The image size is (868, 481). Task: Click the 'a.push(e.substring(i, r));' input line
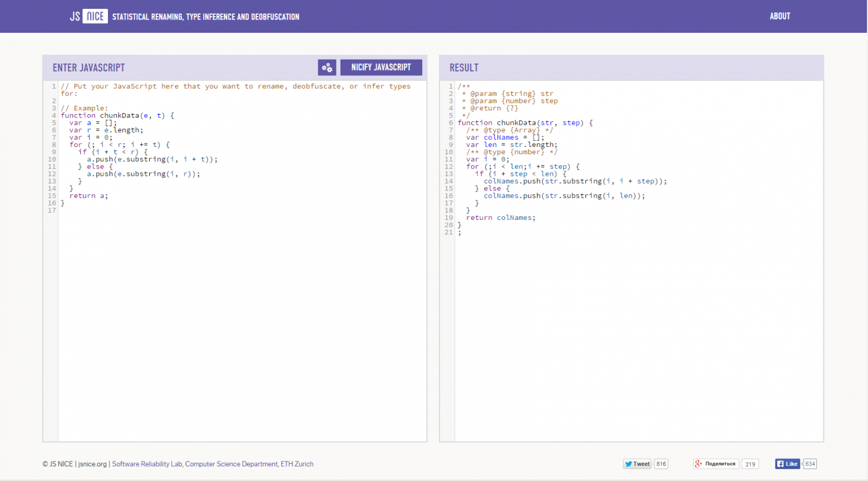tap(144, 174)
